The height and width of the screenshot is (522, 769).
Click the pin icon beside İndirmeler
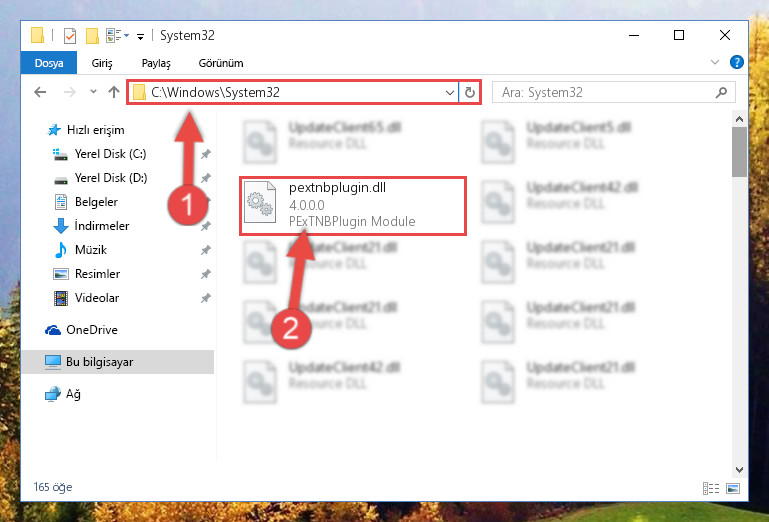205,226
